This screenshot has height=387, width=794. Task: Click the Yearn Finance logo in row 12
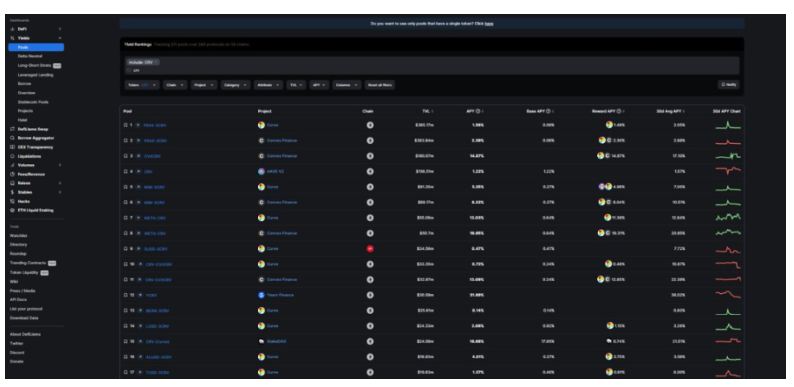pyautogui.click(x=261, y=295)
